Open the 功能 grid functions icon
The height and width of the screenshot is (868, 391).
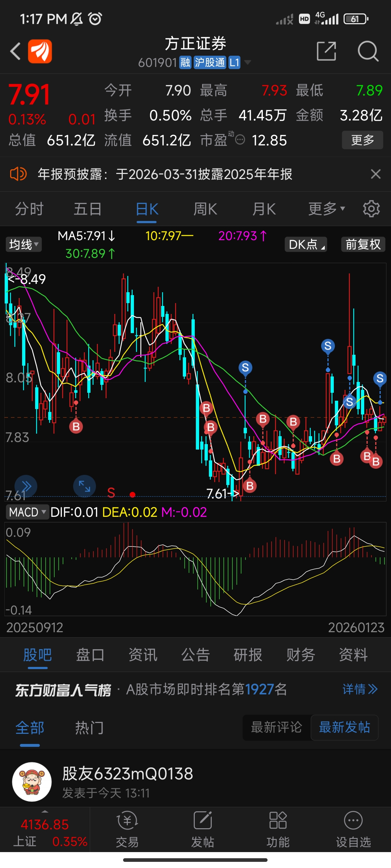click(278, 820)
